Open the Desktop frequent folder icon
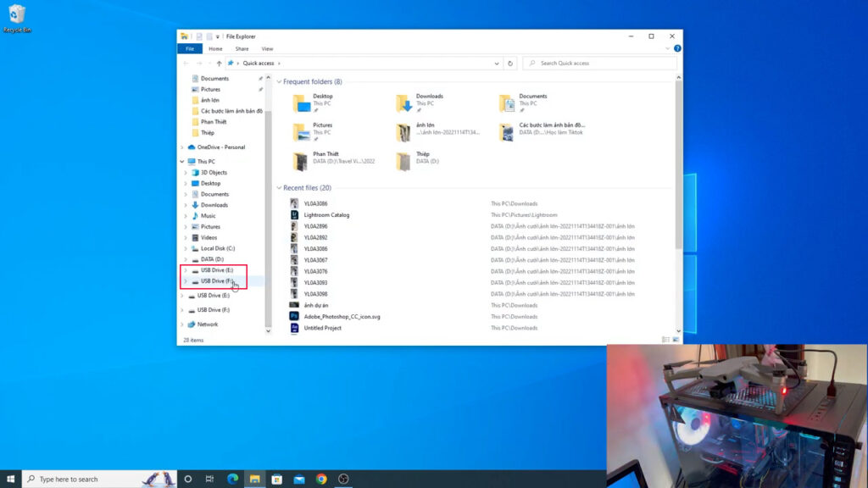Viewport: 868px width, 488px height. [302, 103]
